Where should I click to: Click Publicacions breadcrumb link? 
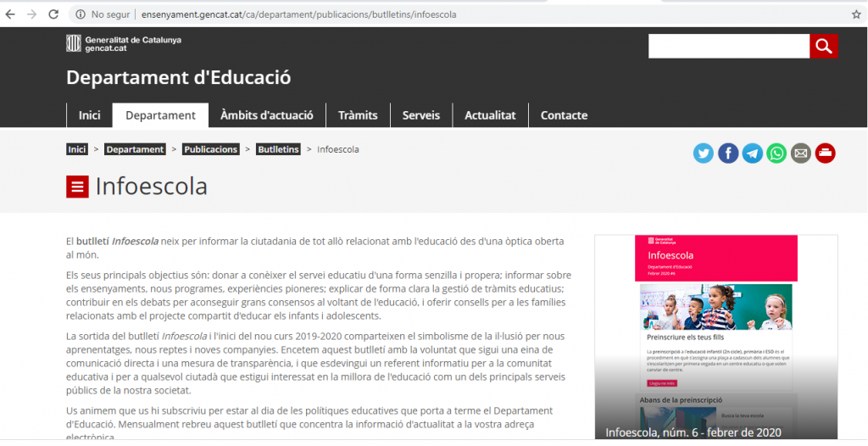click(211, 149)
